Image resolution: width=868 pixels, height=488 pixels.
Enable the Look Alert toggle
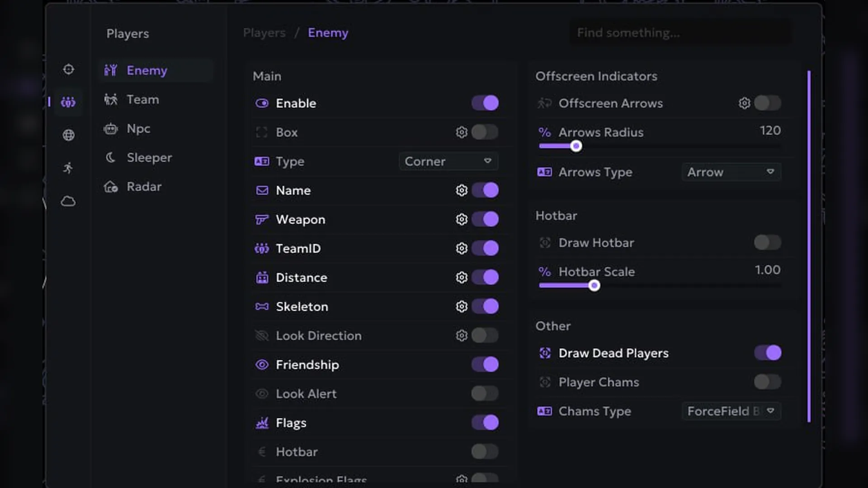click(485, 394)
